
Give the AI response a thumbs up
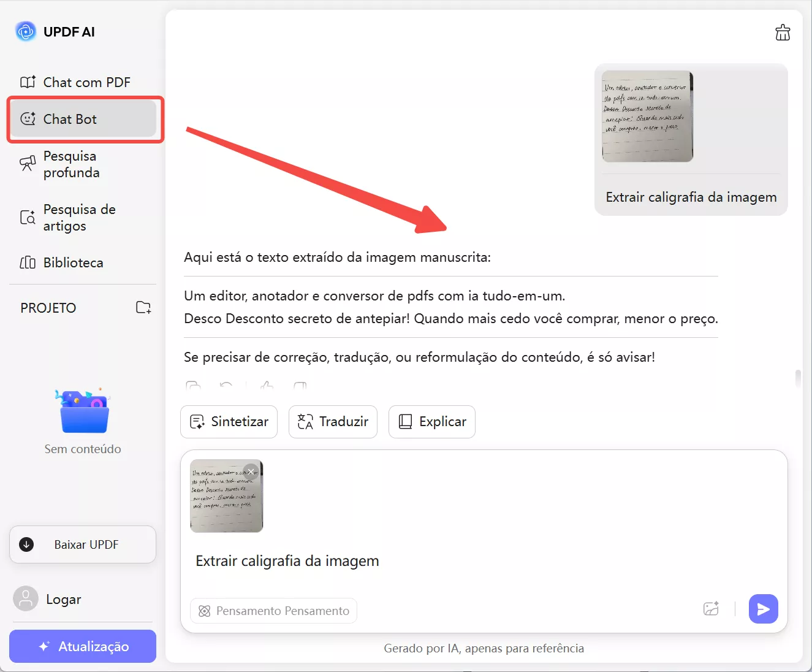pyautogui.click(x=266, y=386)
